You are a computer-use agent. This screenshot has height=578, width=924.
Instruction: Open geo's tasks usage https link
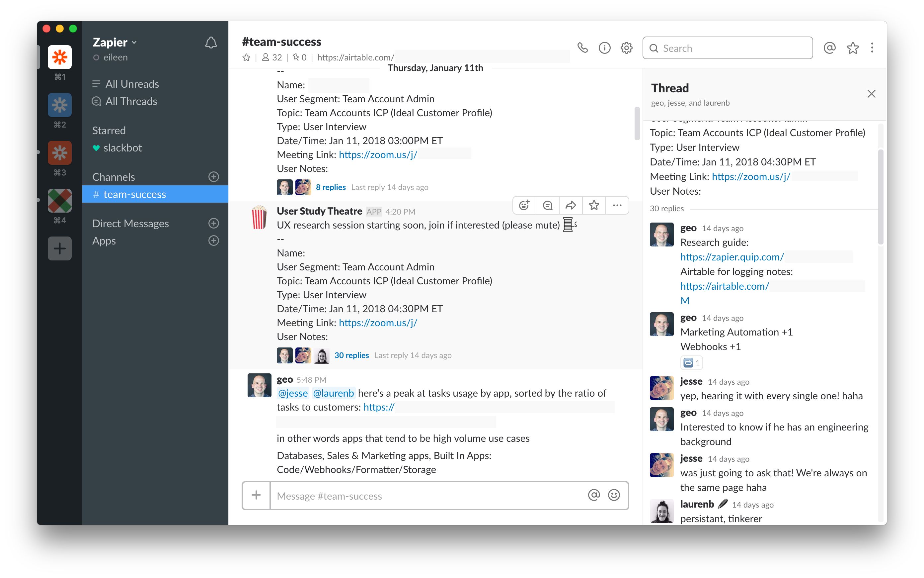coord(379,408)
